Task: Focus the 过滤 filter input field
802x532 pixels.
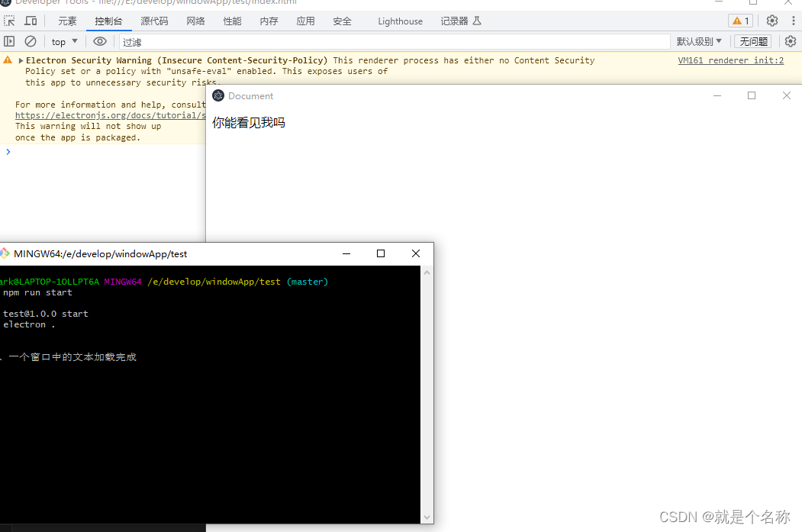Action: (x=395, y=42)
